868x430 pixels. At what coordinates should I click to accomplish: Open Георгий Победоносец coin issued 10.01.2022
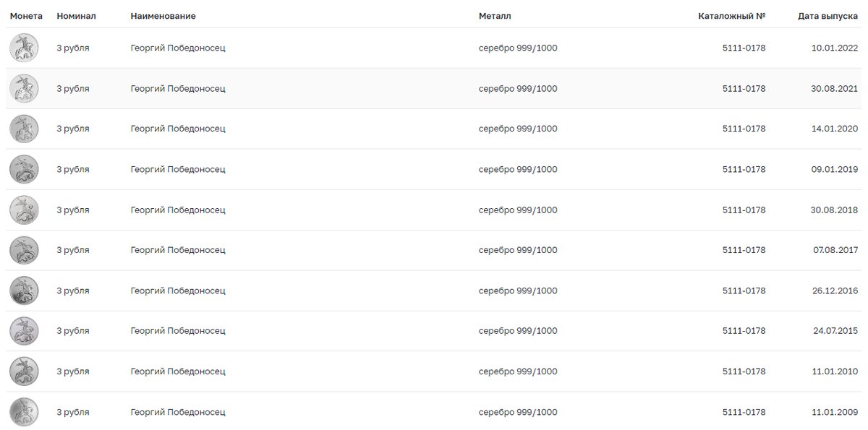pos(178,48)
